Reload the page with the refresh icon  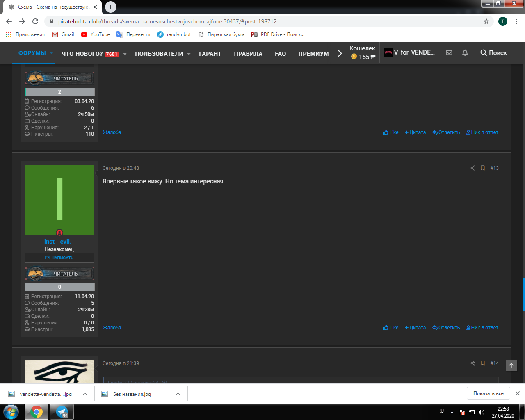pos(35,21)
